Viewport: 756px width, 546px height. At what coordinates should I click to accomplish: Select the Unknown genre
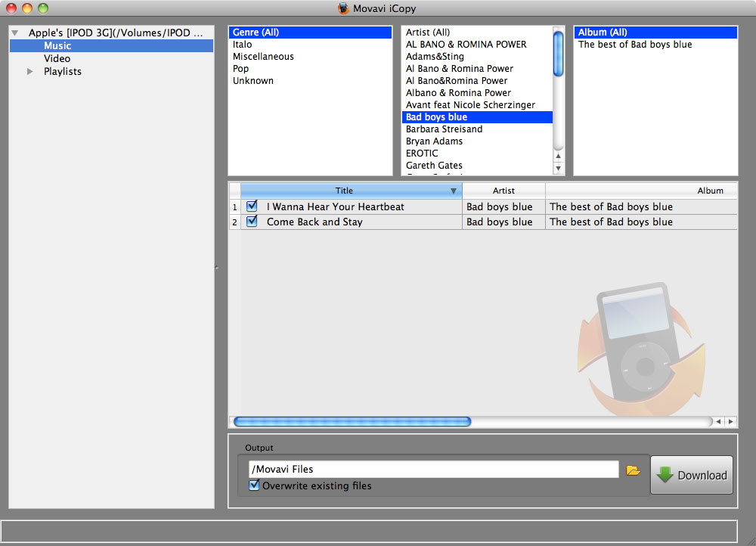point(310,81)
